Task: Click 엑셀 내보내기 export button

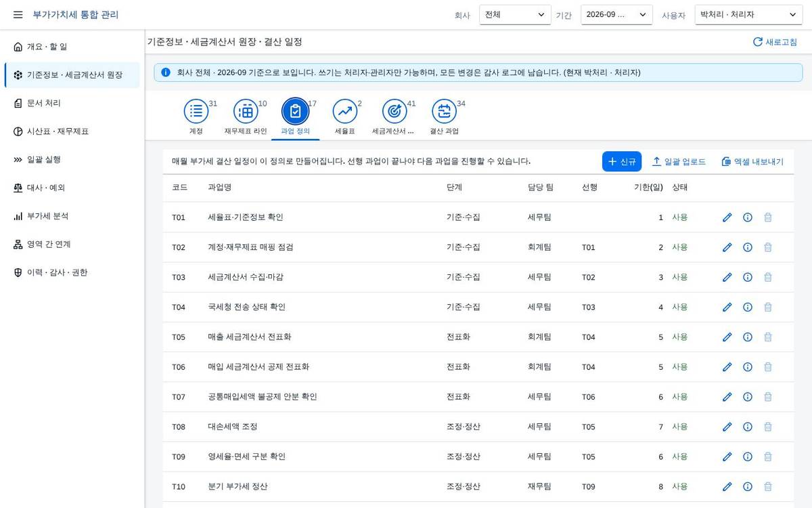Action: 752,161
